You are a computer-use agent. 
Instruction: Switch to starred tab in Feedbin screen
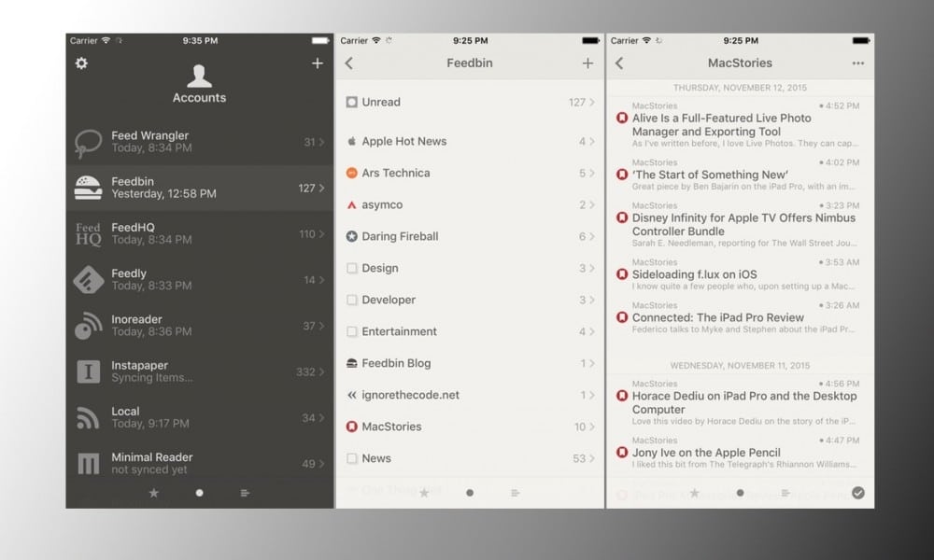click(x=424, y=493)
